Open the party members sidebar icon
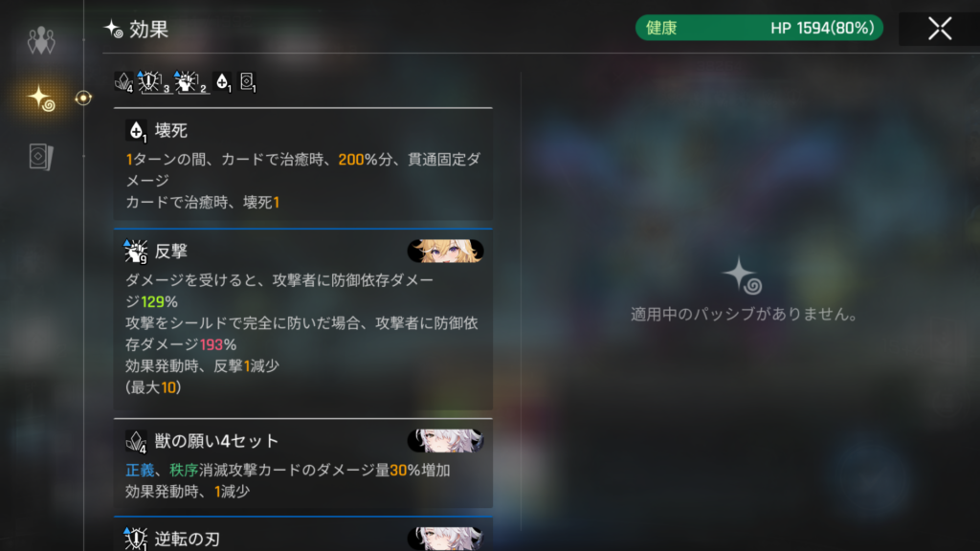The height and width of the screenshot is (551, 980). coord(41,40)
